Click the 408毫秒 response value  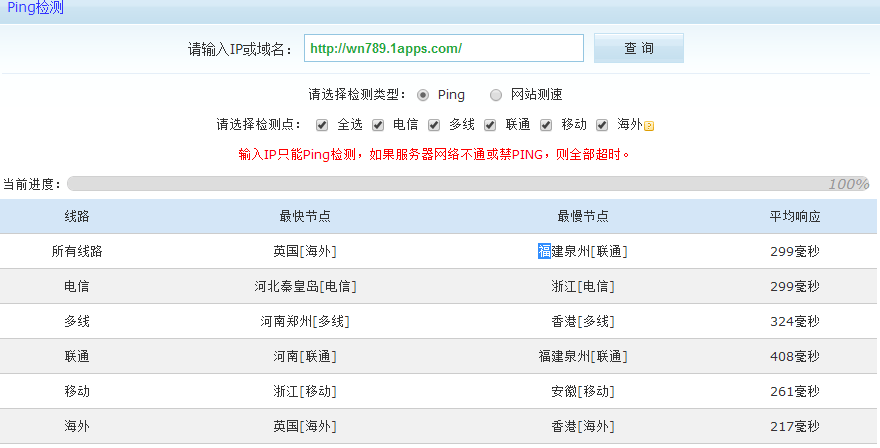(795, 356)
